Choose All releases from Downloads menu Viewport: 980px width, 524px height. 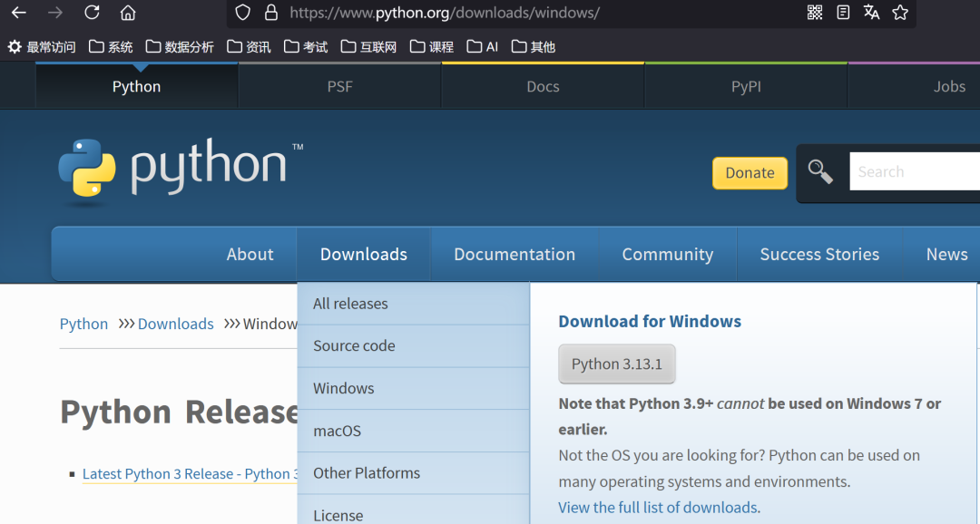pos(414,304)
